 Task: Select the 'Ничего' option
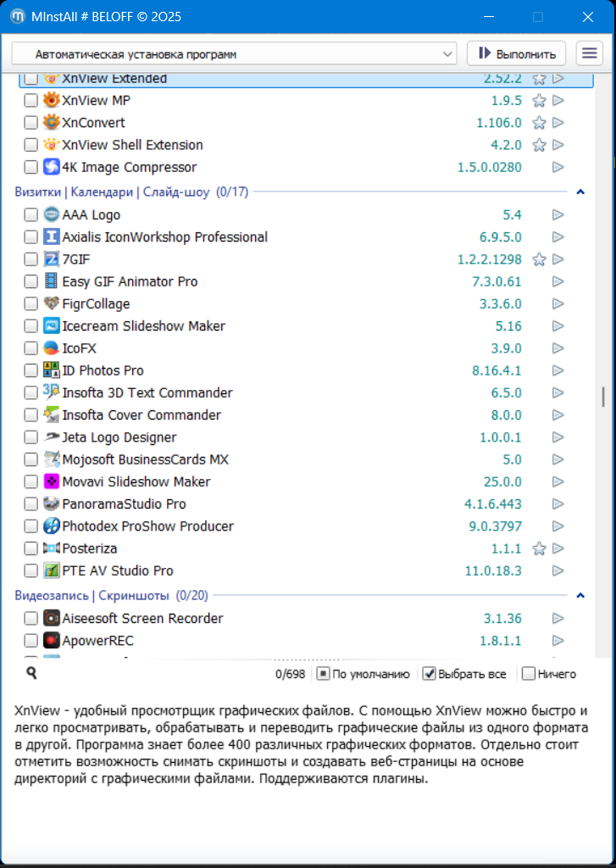pos(529,674)
